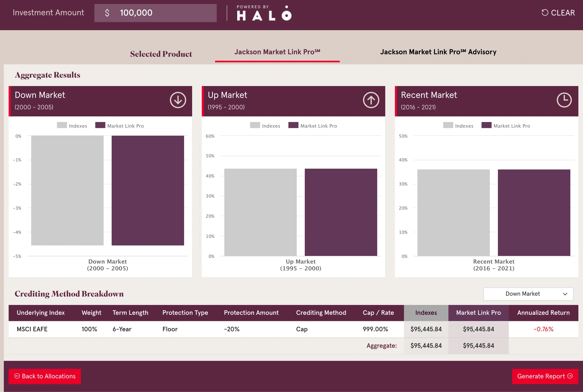583x392 pixels.
Task: Click the 999.00% cap rate cell
Action: click(375, 329)
